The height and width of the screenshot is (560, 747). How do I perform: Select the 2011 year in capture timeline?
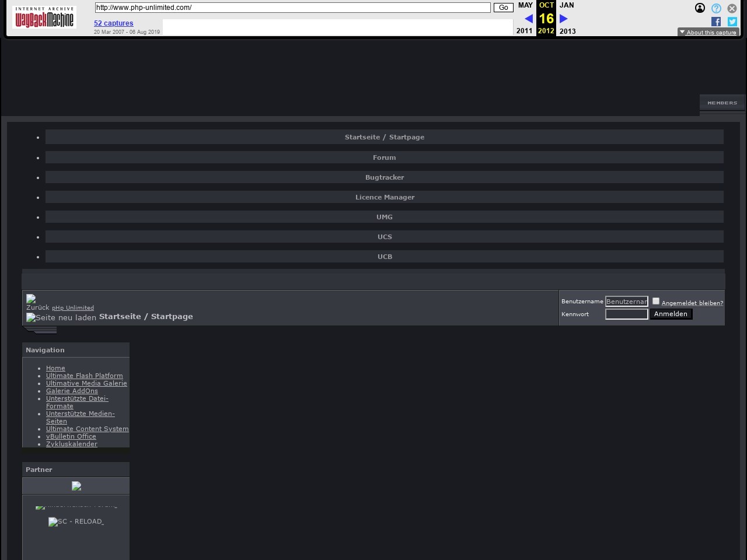pos(524,31)
